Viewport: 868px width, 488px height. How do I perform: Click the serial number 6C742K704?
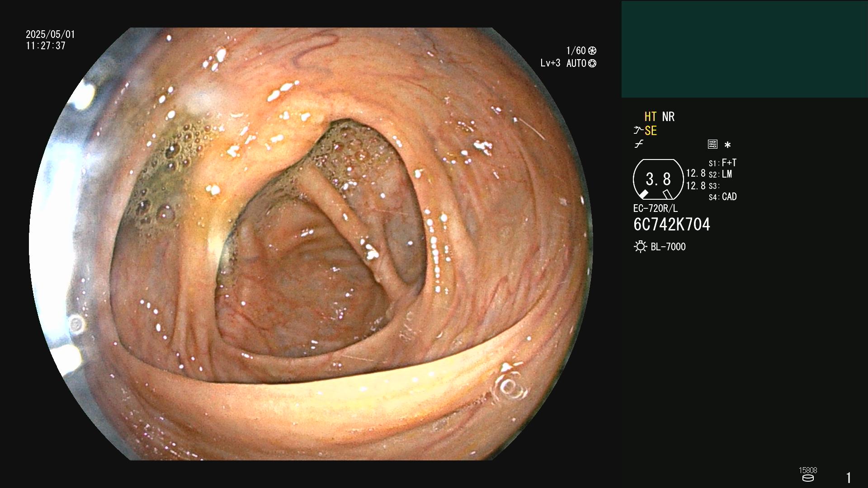pyautogui.click(x=672, y=225)
